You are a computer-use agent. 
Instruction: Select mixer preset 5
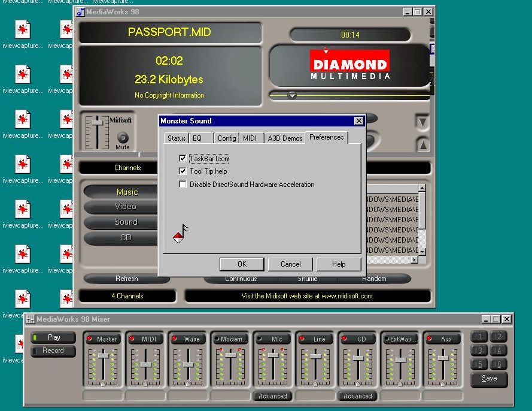tap(479, 364)
